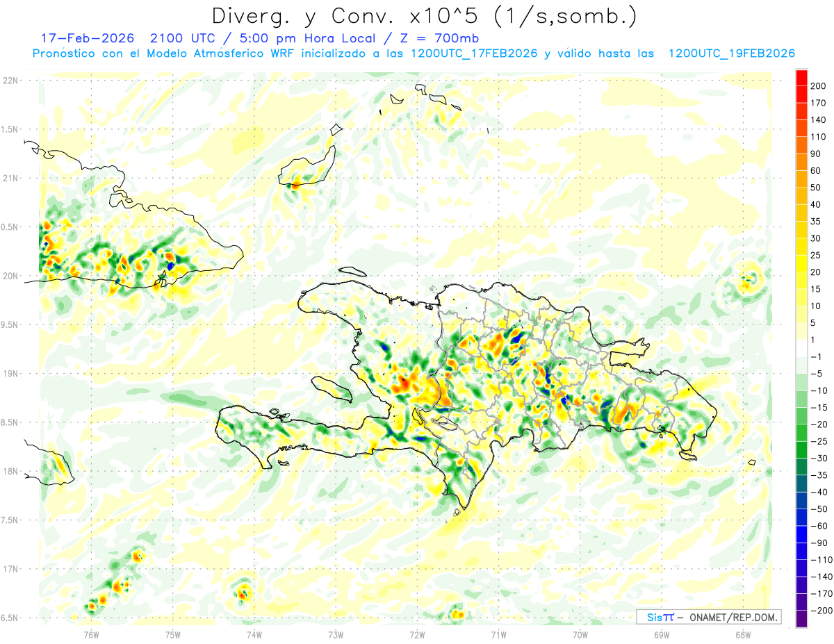Pick the white legend segment between 1 and -1
Screen dimensions: 834x644
click(802, 349)
